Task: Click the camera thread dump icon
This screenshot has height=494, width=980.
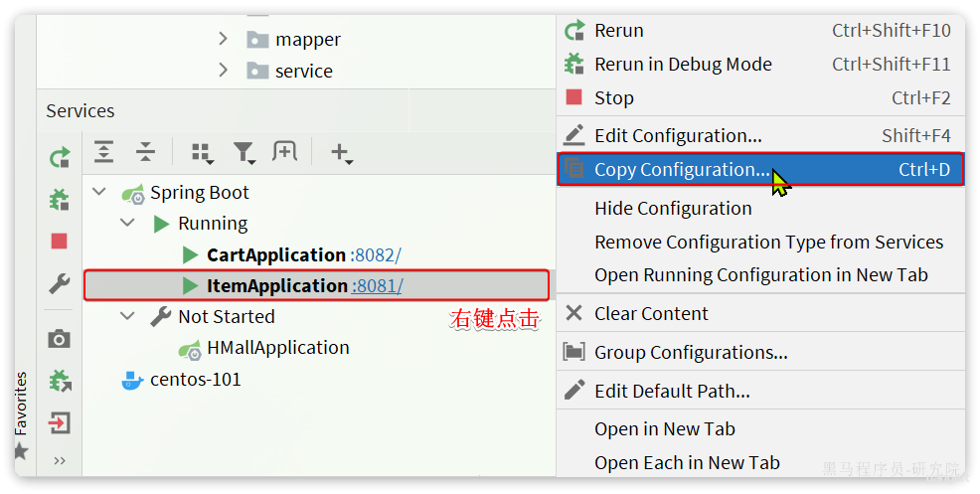Action: point(60,339)
